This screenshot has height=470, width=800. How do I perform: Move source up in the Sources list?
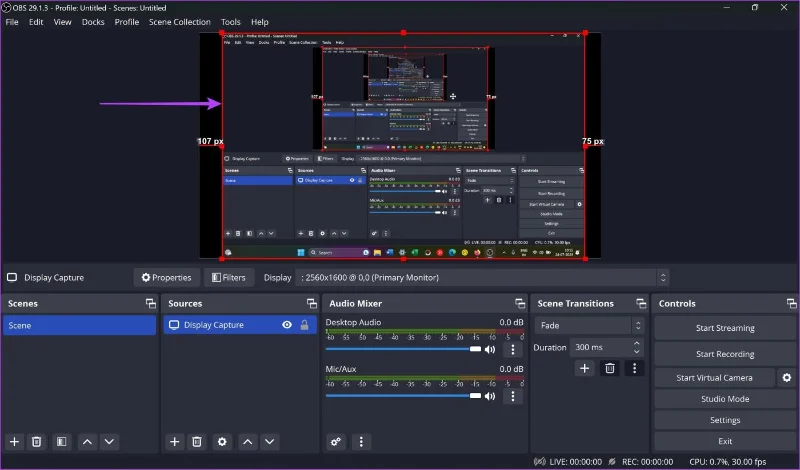[247, 442]
